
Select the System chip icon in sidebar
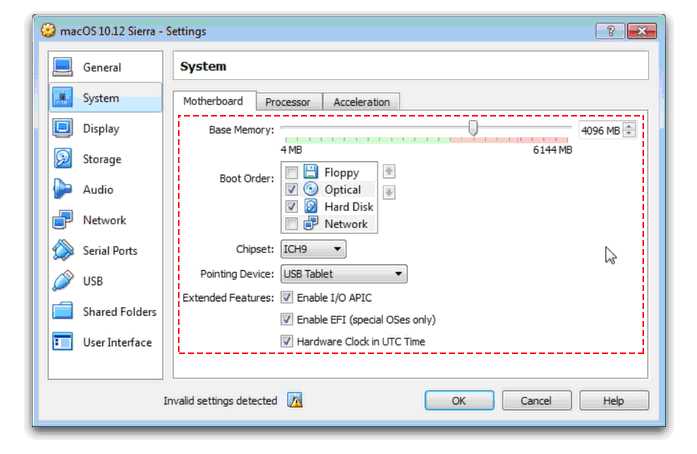(63, 97)
